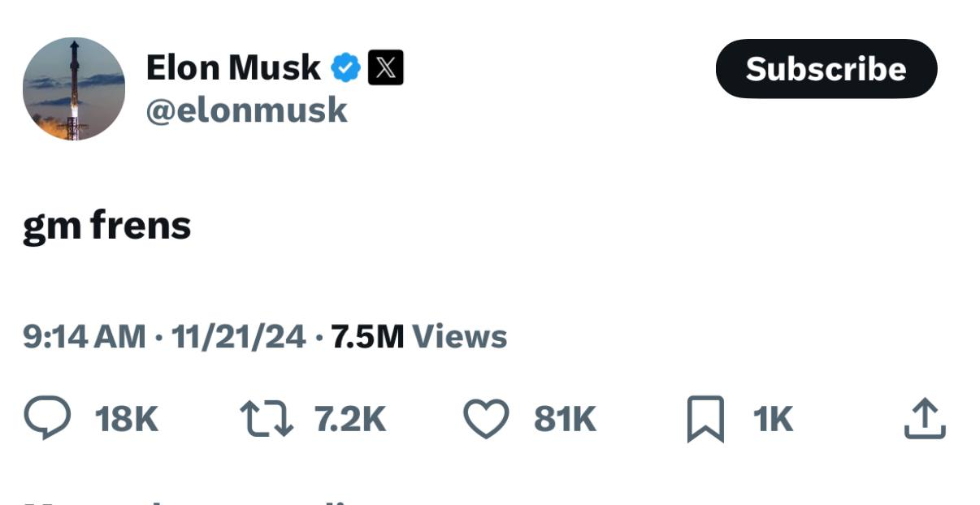Click Elon Musk's blue verified badge
The height and width of the screenshot is (505, 980).
click(x=345, y=67)
